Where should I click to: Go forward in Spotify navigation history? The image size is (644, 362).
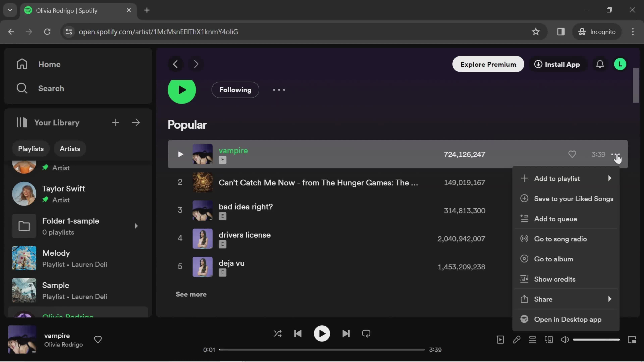click(x=196, y=64)
